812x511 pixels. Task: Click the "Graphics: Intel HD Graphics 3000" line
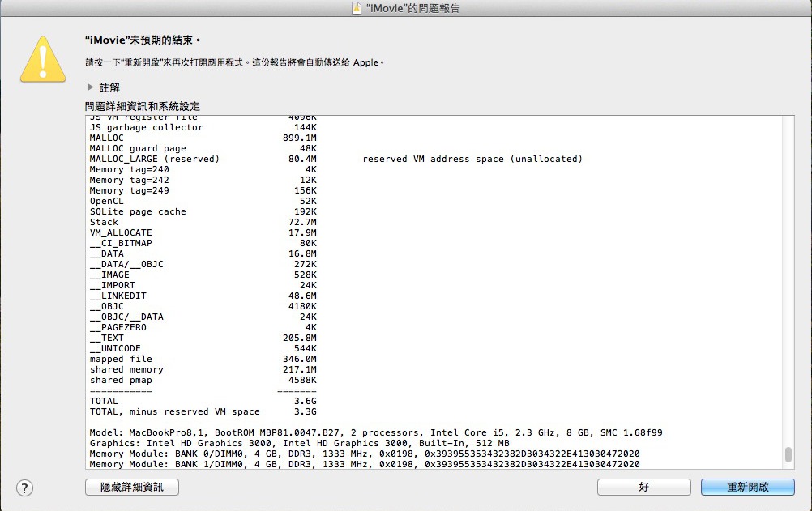(299, 443)
